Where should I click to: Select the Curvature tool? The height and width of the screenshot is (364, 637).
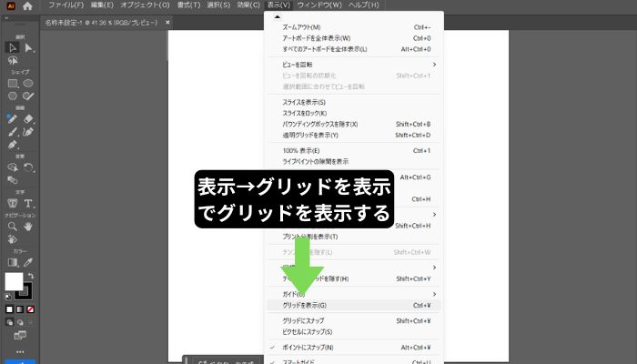click(28, 132)
